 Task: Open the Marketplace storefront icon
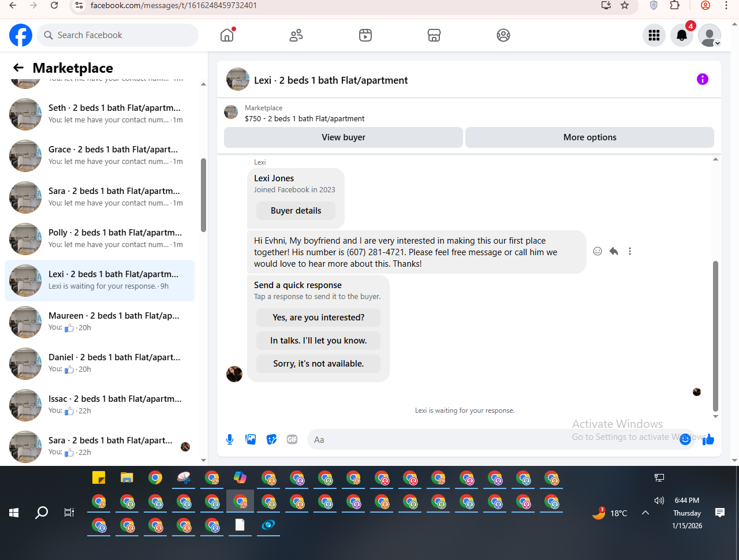[x=434, y=35]
